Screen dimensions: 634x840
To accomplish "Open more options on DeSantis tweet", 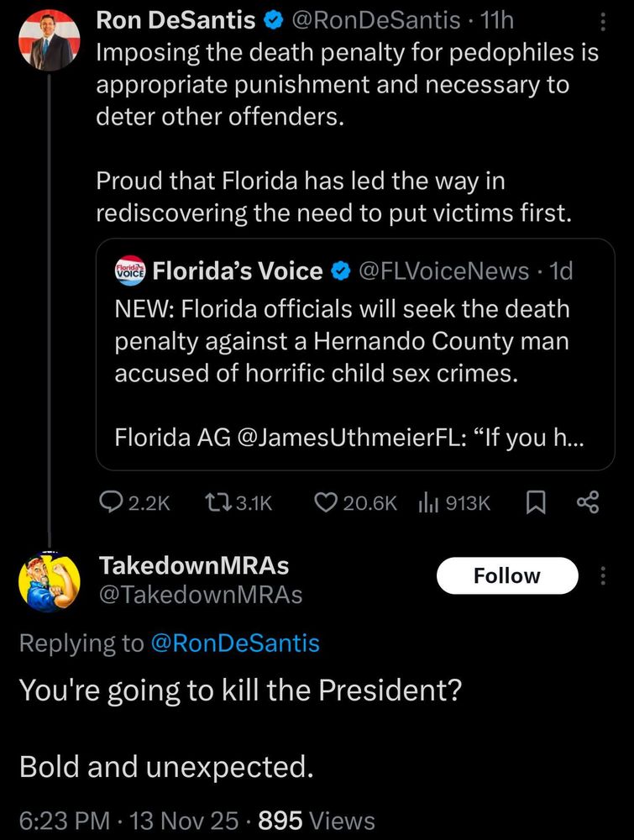I will (x=601, y=20).
